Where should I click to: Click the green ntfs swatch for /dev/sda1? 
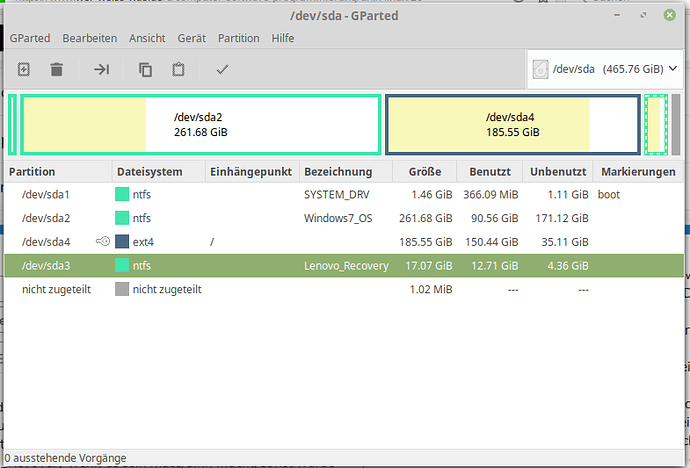pos(122,194)
